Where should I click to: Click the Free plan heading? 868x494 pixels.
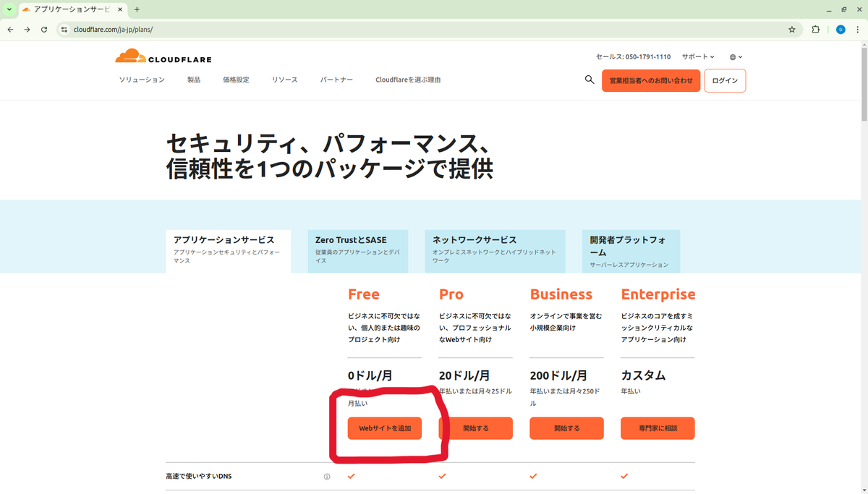pyautogui.click(x=363, y=294)
